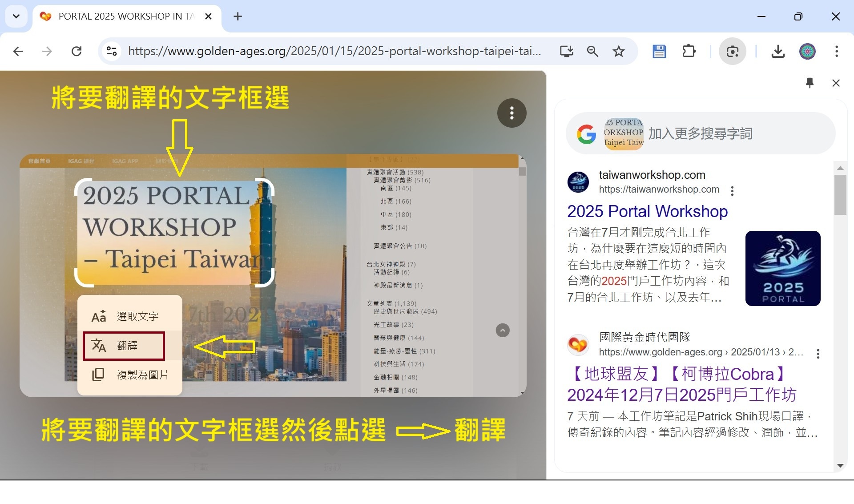The width and height of the screenshot is (854, 504).
Task: Open category 北區 (166)
Action: tap(396, 202)
